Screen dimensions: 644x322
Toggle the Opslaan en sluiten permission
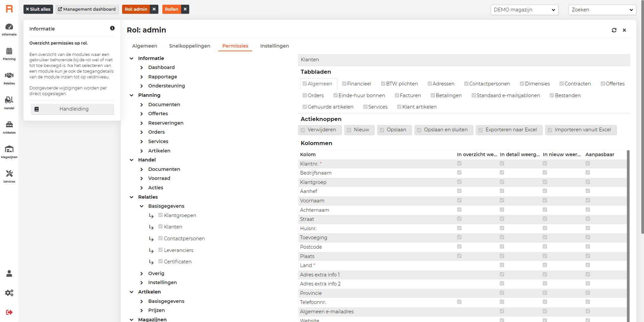(419, 130)
